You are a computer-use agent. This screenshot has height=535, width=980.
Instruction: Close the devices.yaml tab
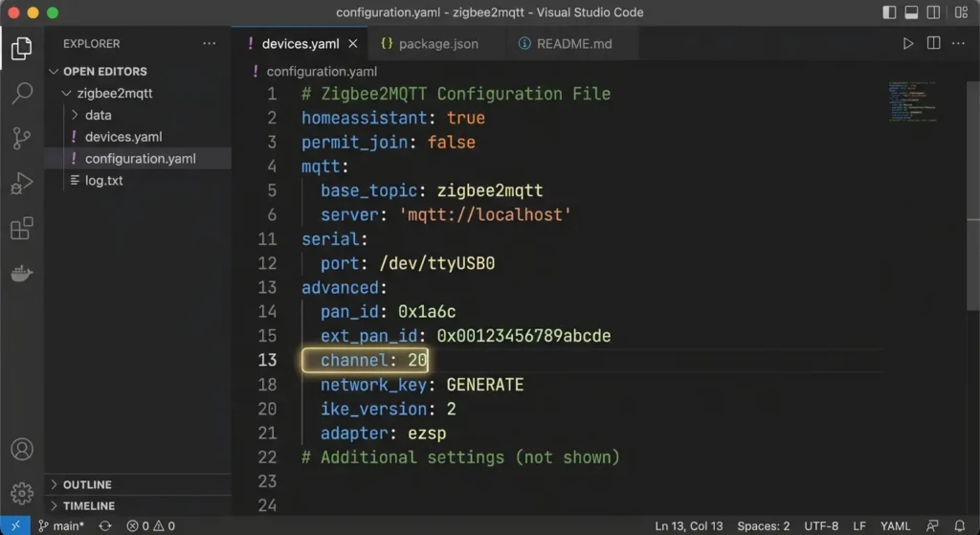pos(353,44)
